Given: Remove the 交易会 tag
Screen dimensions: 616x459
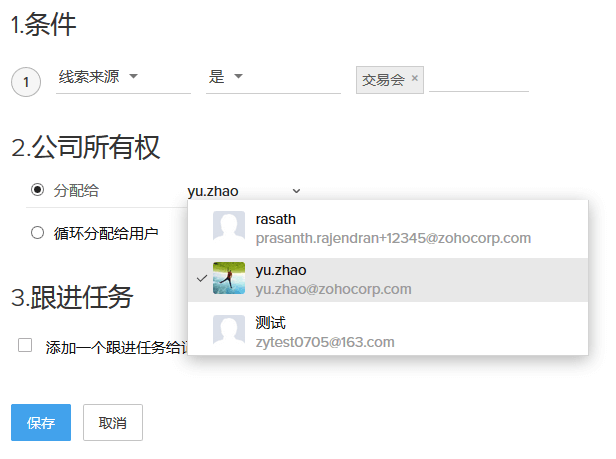Looking at the screenshot, I should tap(414, 78).
